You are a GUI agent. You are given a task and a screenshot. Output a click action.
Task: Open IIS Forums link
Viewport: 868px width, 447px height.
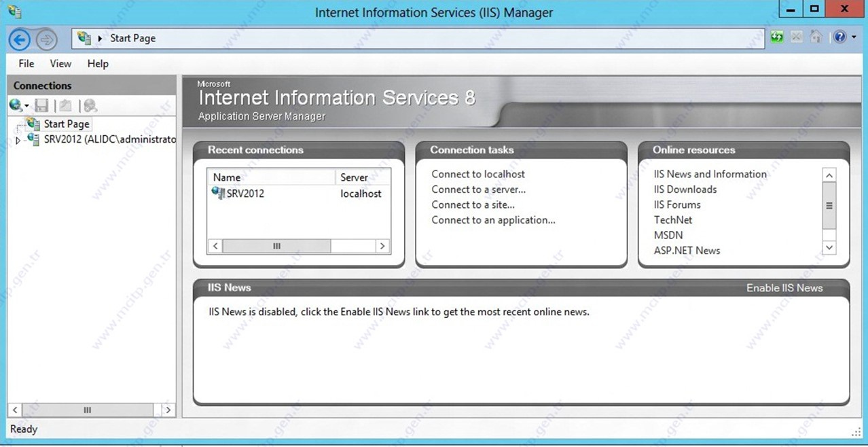click(677, 204)
